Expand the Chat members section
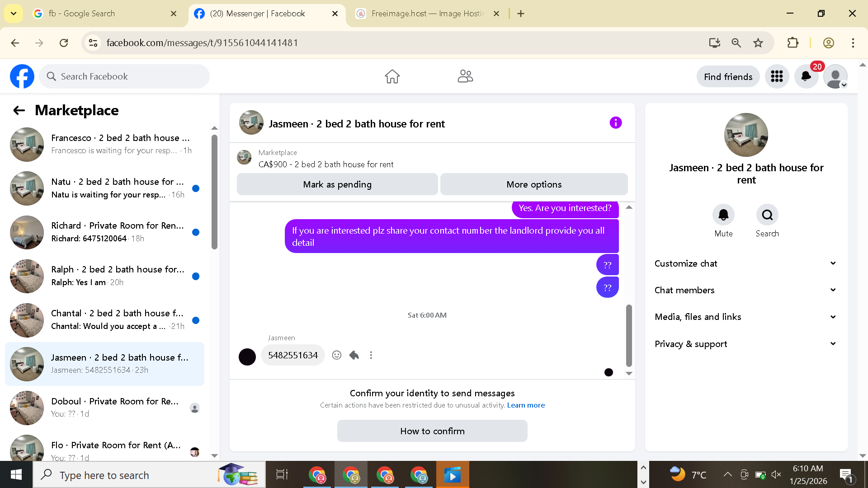 (746, 290)
